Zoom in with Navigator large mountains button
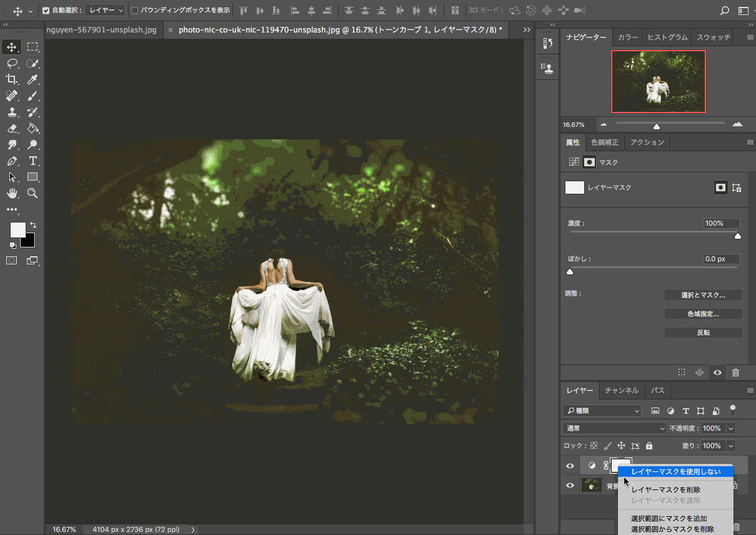 coord(737,124)
